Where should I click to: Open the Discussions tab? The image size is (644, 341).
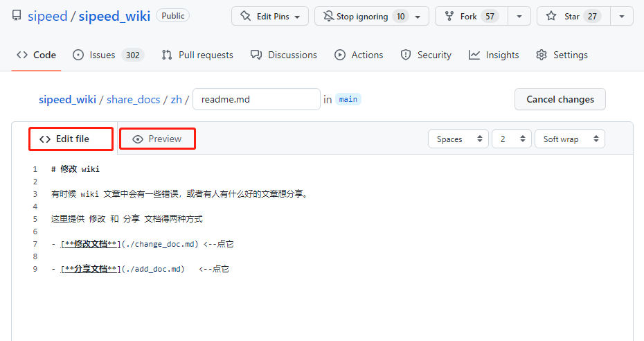[x=284, y=55]
